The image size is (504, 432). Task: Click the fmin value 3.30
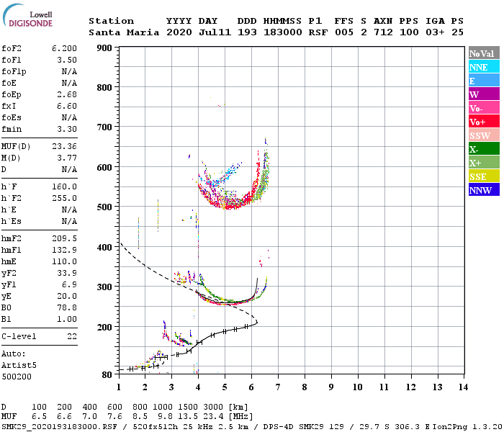tap(67, 129)
